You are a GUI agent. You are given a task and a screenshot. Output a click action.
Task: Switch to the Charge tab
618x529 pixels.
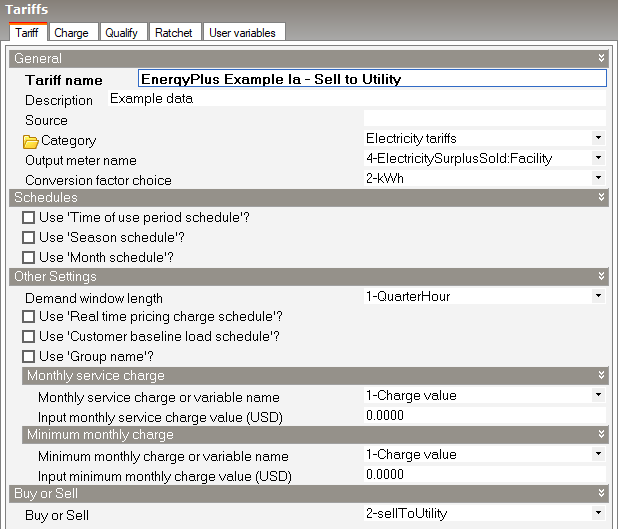point(71,33)
